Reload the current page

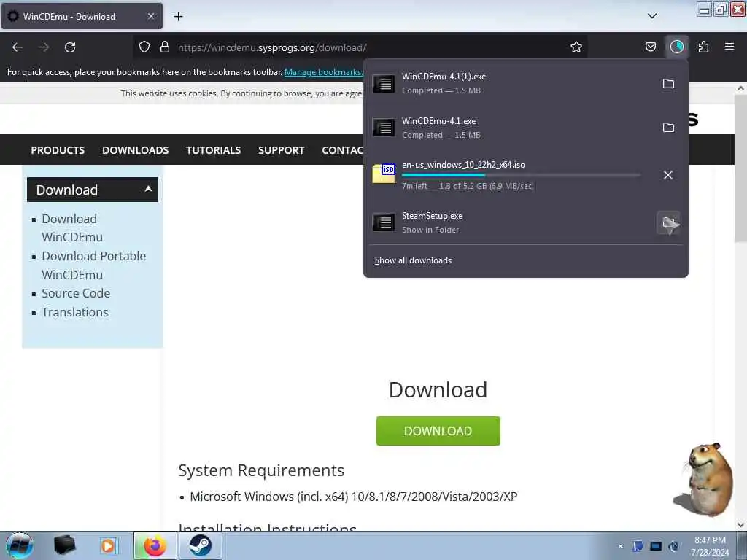pyautogui.click(x=70, y=47)
